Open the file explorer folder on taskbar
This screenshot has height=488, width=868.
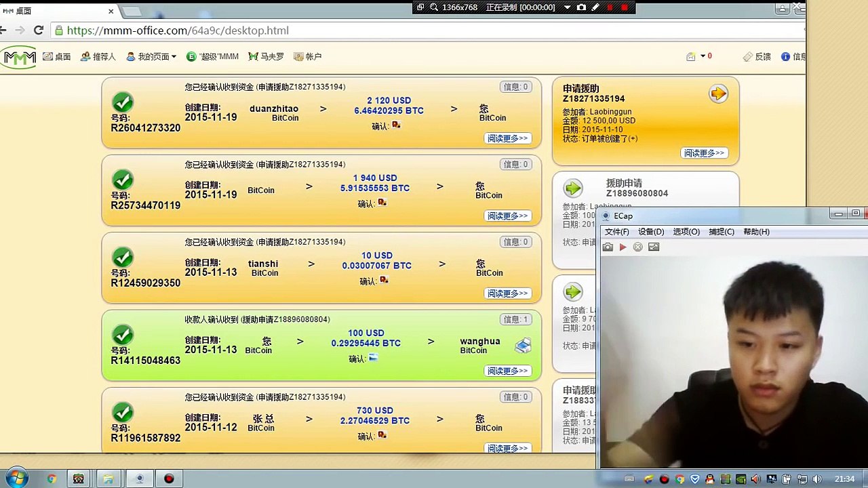coord(108,479)
